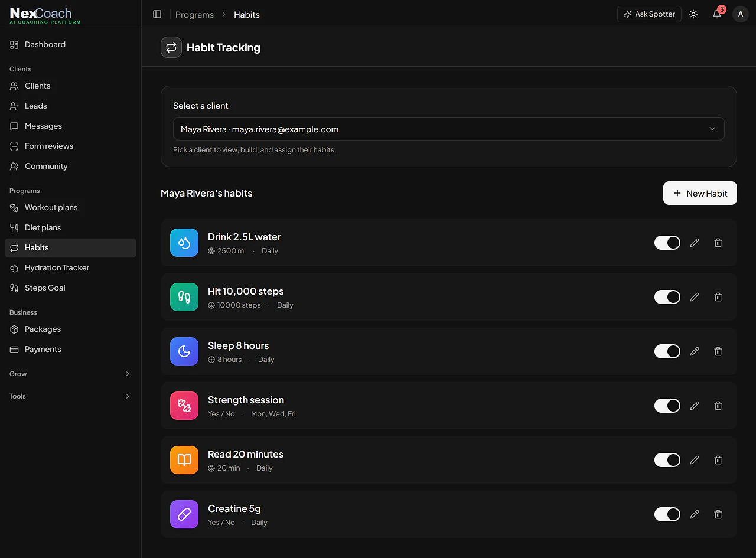This screenshot has height=558, width=756.
Task: Toggle the Creatine 5g habit switch
Action: click(667, 514)
